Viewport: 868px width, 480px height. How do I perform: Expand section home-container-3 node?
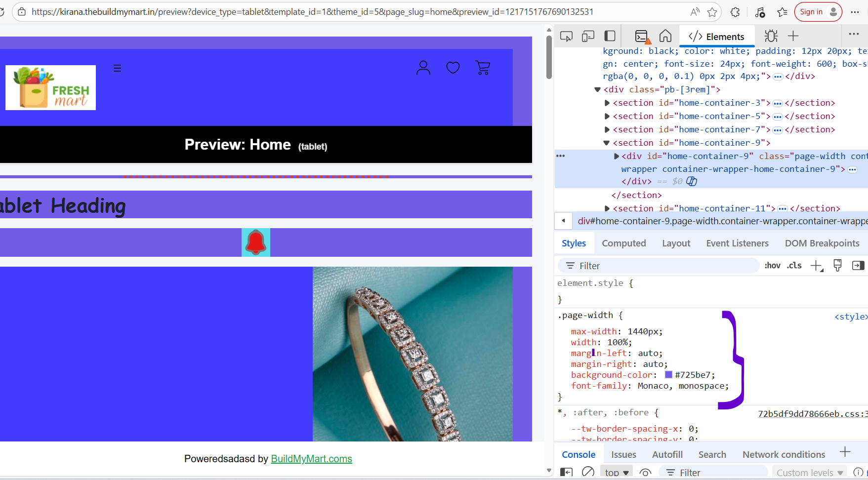[607, 103]
